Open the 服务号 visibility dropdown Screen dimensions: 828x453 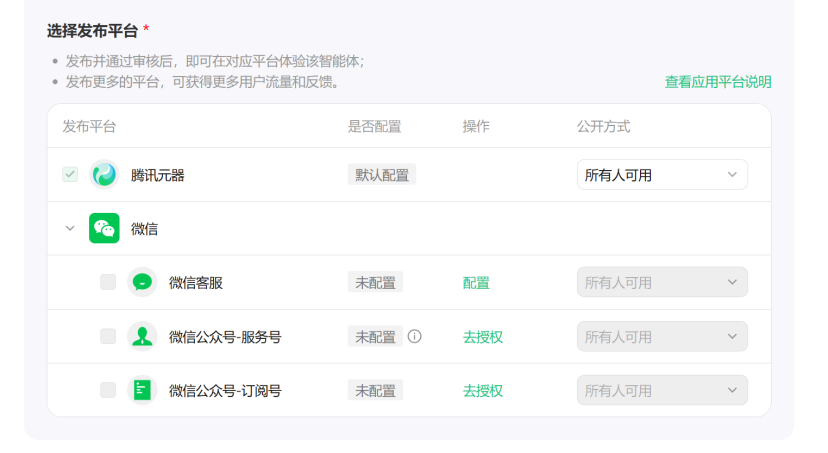click(662, 337)
